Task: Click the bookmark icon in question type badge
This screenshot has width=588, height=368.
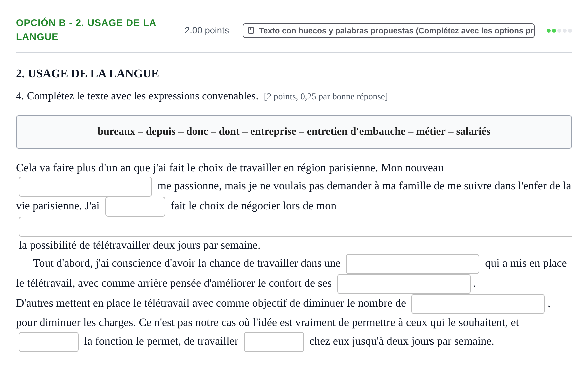Action: point(251,31)
